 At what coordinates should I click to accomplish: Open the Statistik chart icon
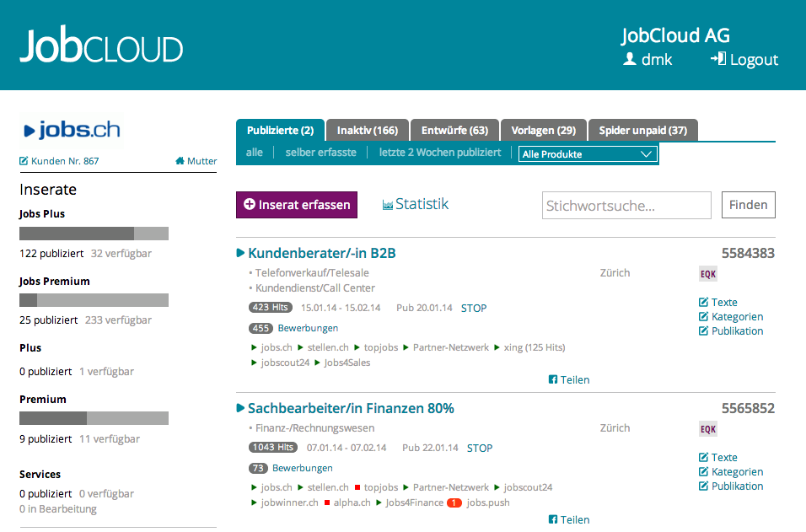388,205
